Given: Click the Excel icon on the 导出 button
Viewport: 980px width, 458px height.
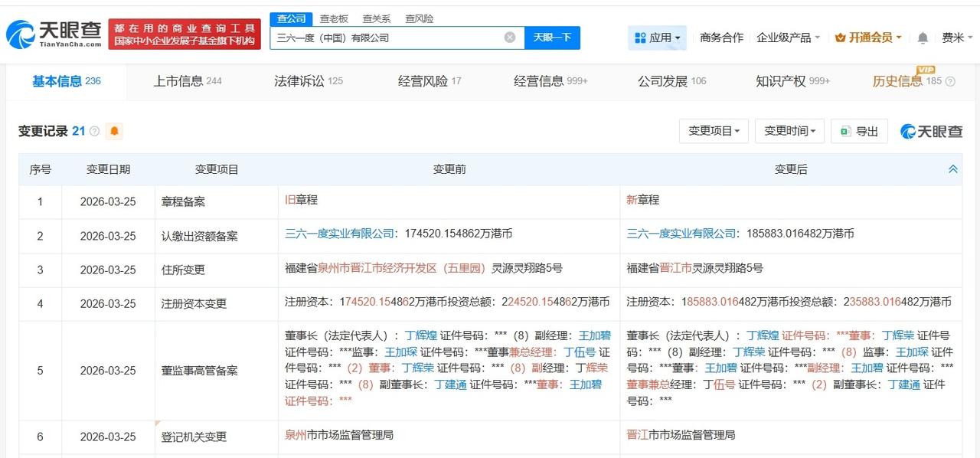Looking at the screenshot, I should [845, 131].
